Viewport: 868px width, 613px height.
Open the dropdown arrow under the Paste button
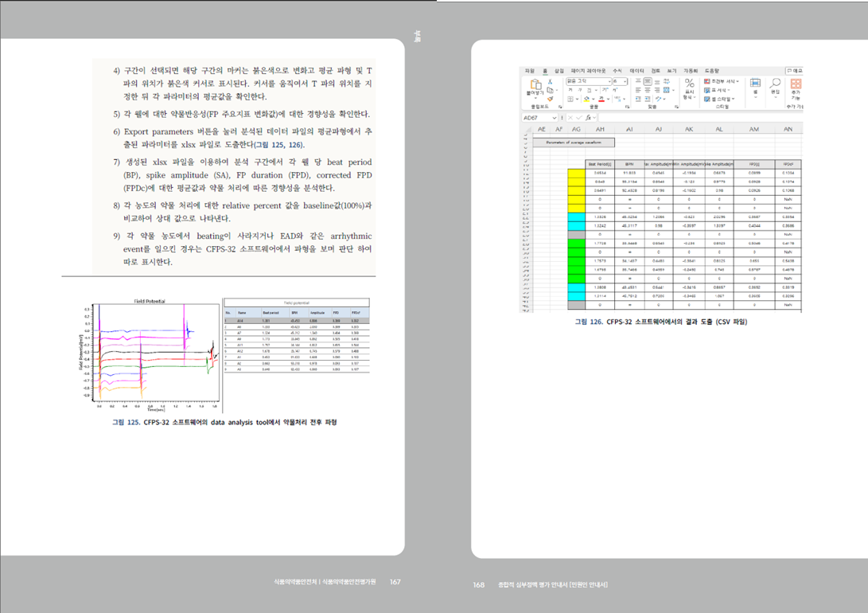[x=536, y=98]
